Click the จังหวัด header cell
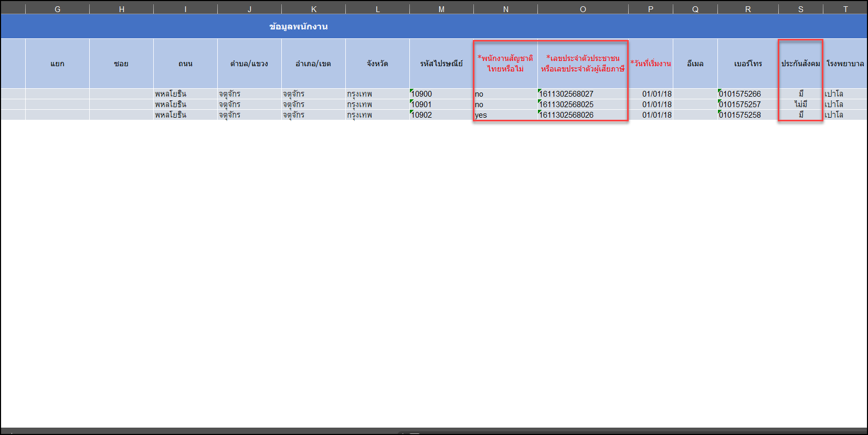 (377, 64)
